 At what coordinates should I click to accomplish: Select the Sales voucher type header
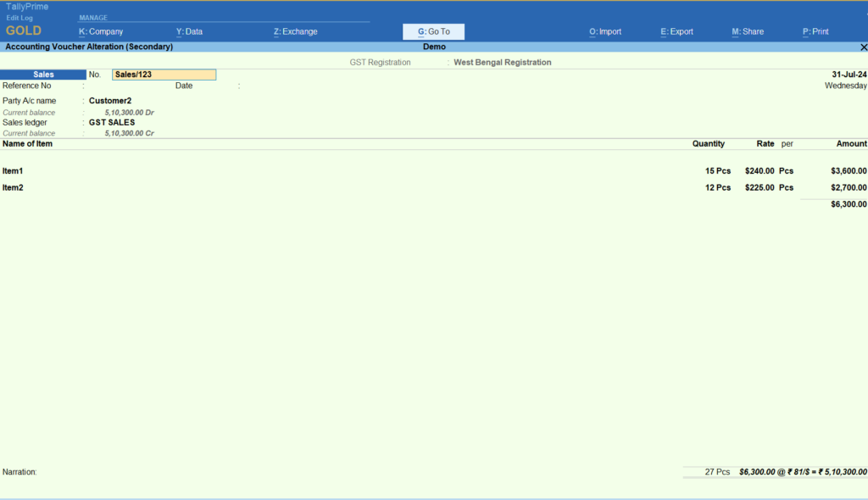42,74
